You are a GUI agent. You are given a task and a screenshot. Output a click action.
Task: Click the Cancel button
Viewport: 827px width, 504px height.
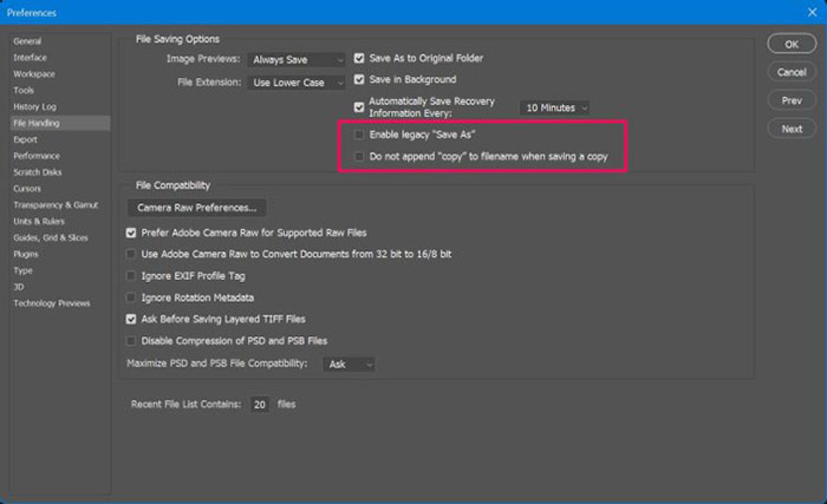(792, 72)
